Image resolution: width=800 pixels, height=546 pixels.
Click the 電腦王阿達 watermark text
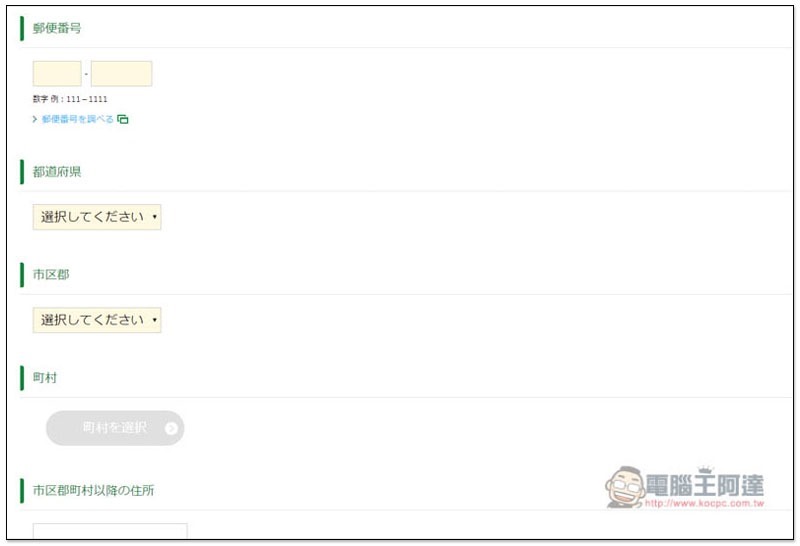(705, 485)
